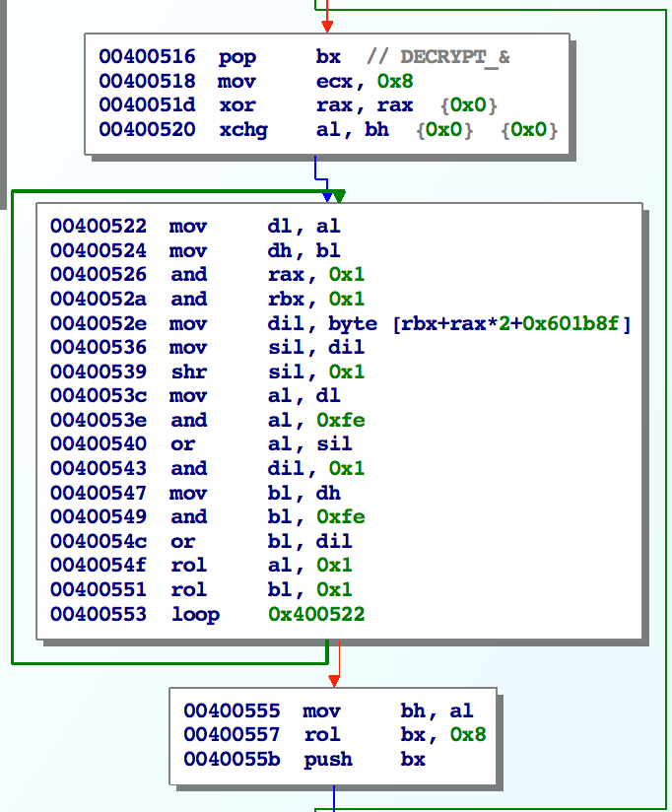Select the or instruction at 00400540
Viewport: 672px width, 812px height.
(x=182, y=444)
